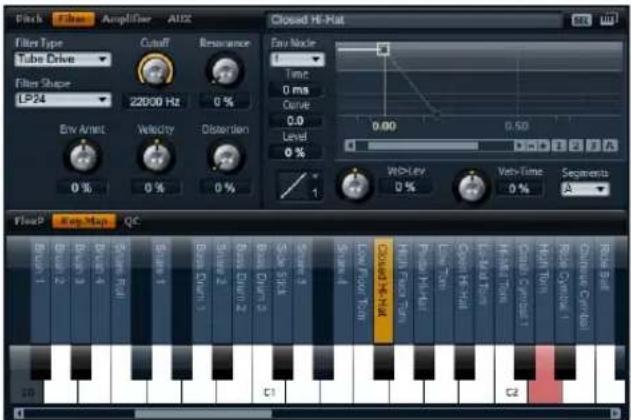Click the envelope scroll right arrow
631x420 pixels.
click(520, 145)
